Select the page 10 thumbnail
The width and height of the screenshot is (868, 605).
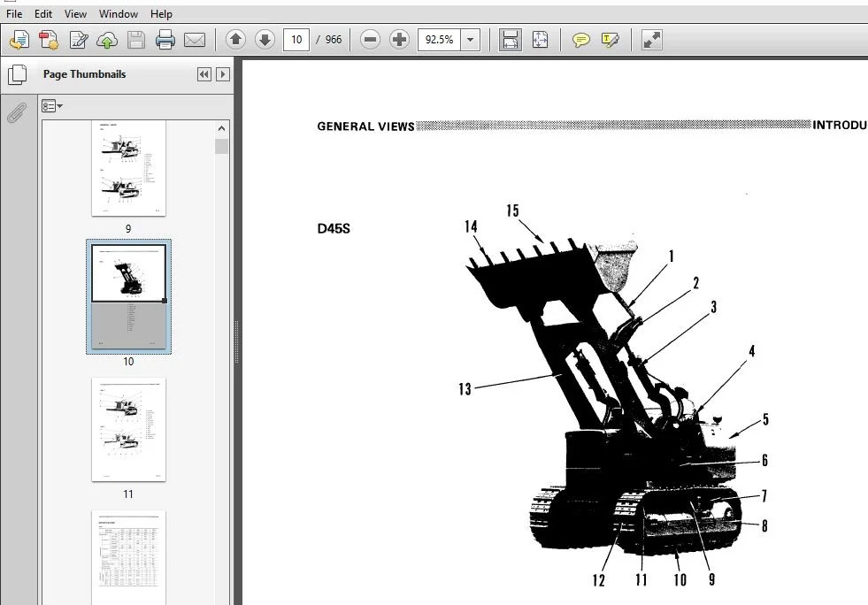point(128,296)
